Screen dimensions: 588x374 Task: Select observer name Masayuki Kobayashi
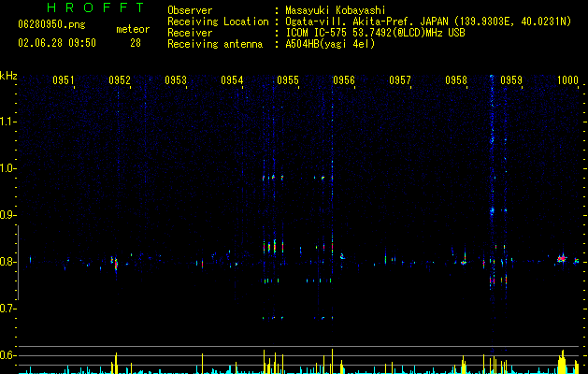335,10
